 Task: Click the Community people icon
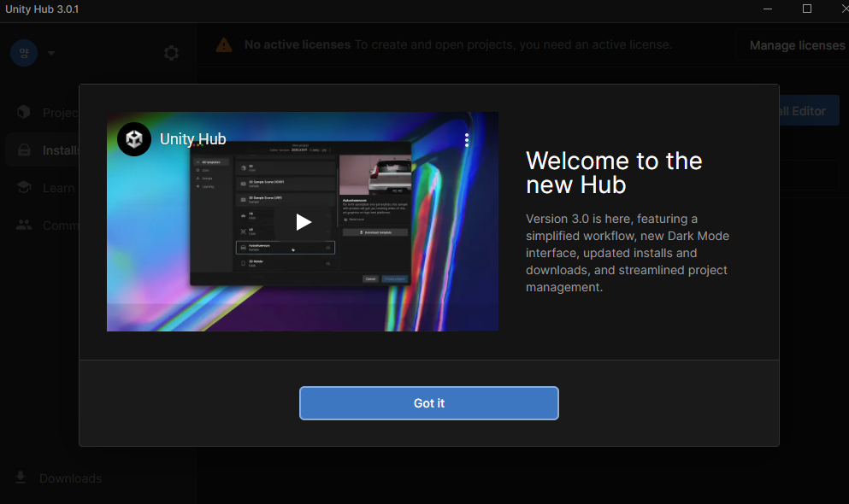point(24,225)
